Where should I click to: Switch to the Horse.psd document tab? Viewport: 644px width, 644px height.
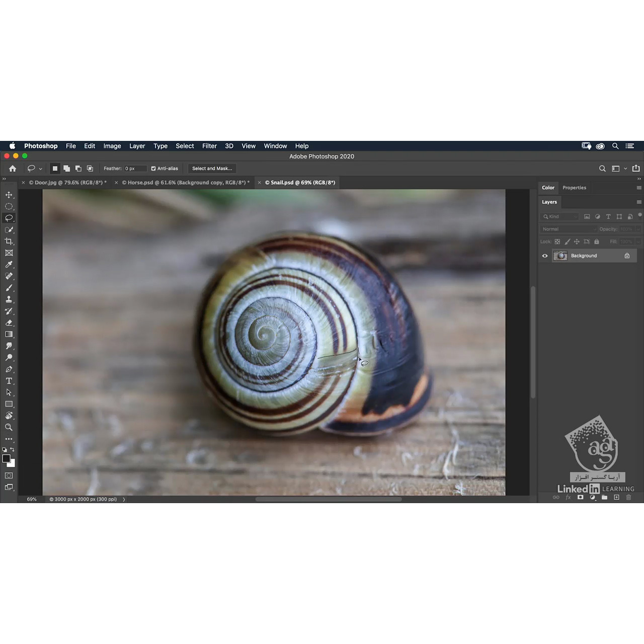tap(185, 183)
